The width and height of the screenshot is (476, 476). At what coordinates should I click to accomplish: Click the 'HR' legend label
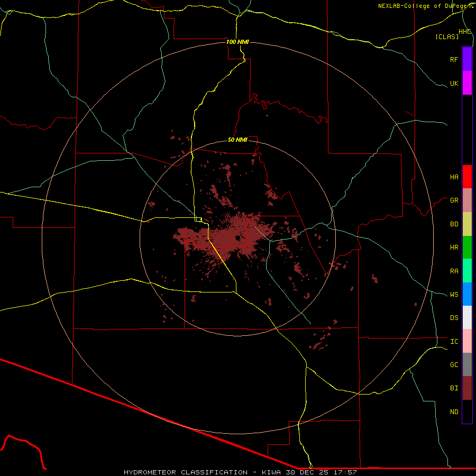pos(454,248)
